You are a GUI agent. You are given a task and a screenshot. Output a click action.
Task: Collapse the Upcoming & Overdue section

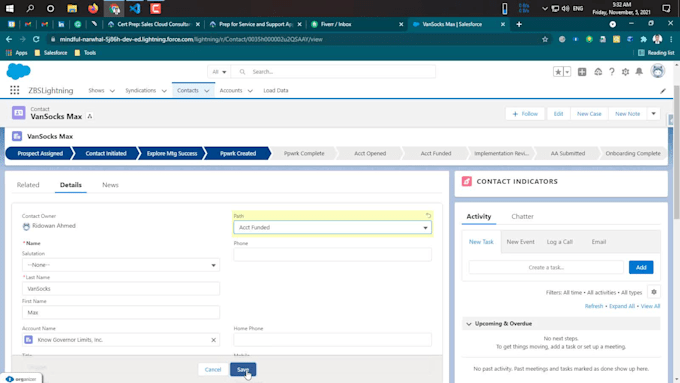point(469,324)
